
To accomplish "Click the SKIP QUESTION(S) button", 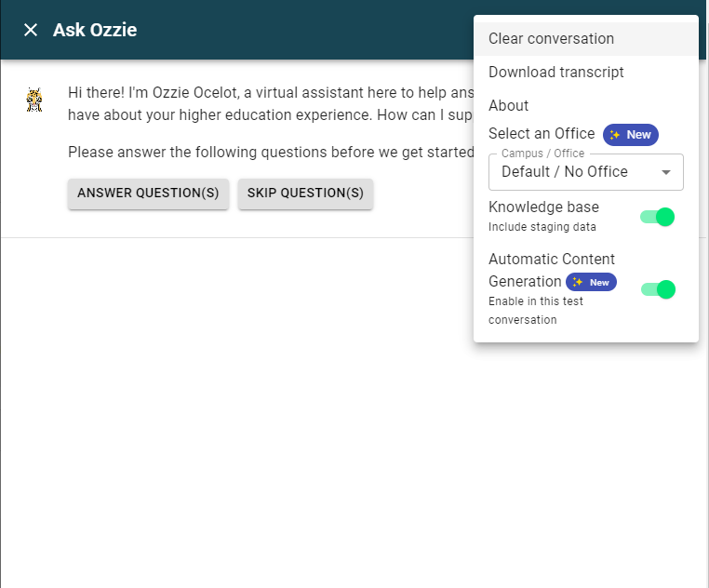I will point(305,194).
